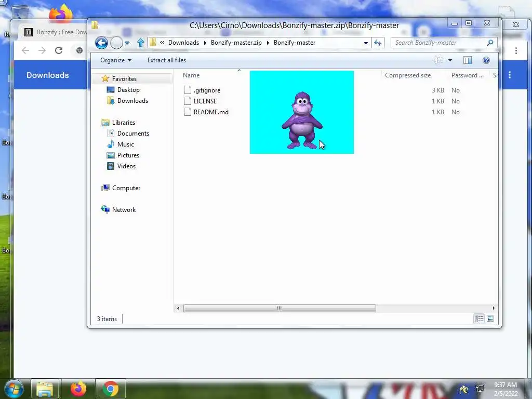Change the view layout icon
Viewport: 532px width, 399px height.
point(438,60)
